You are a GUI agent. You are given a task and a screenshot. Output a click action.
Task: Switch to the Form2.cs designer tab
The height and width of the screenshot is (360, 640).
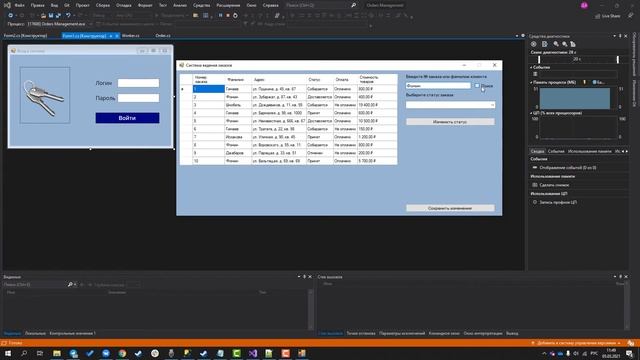tap(25, 36)
